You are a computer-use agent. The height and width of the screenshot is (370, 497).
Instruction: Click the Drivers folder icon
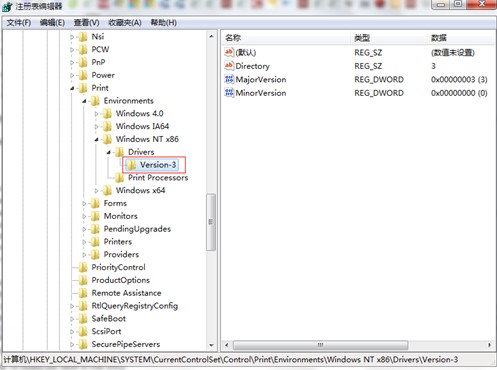(120, 152)
